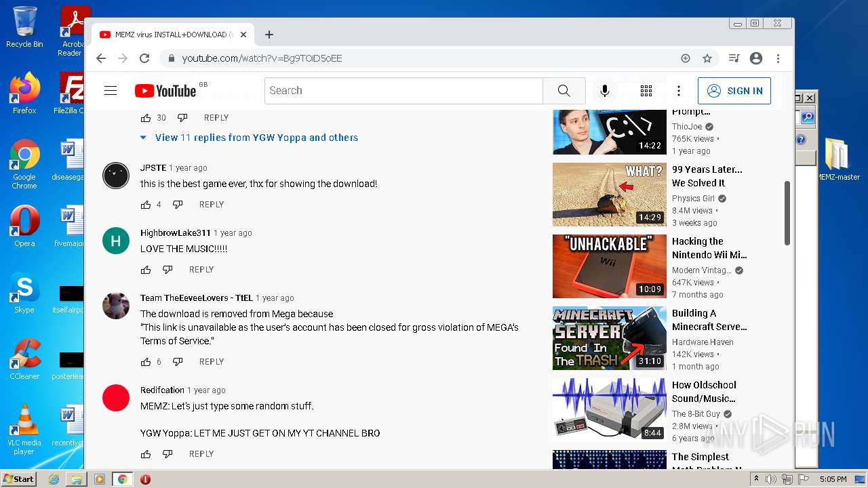868x488 pixels.
Task: Dislike the JPSTE comment
Action: (x=178, y=205)
